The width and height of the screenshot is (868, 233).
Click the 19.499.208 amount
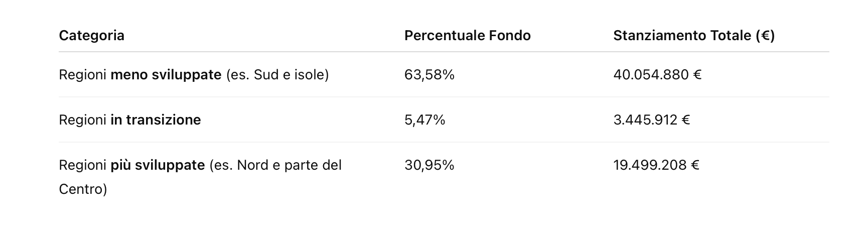point(650,165)
